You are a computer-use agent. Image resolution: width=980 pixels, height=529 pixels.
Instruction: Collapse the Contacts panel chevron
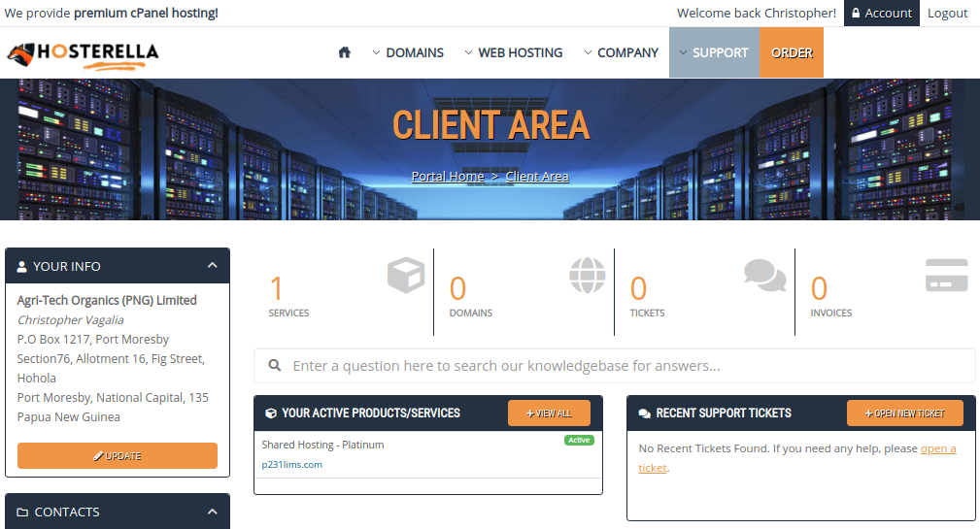[x=212, y=512]
